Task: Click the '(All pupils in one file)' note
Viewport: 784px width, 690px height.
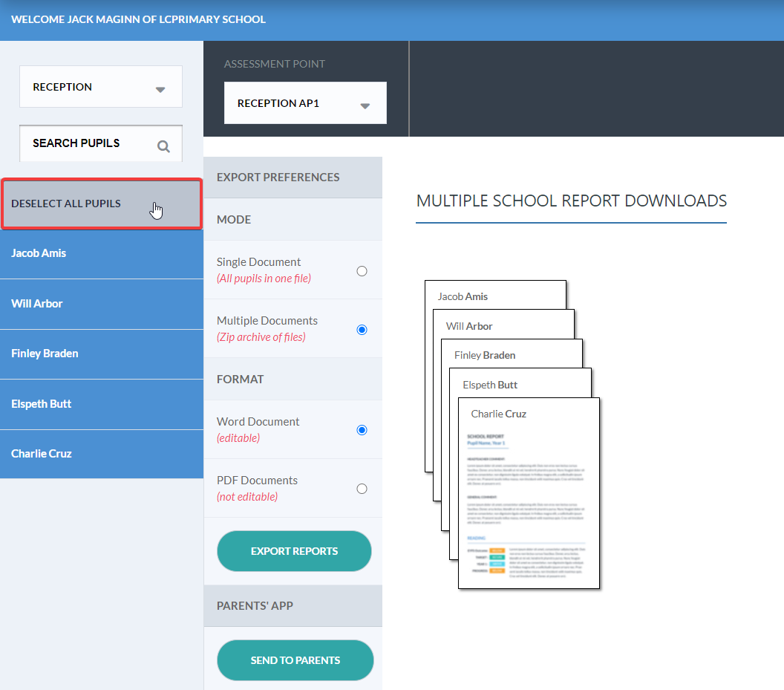Action: coord(264,279)
